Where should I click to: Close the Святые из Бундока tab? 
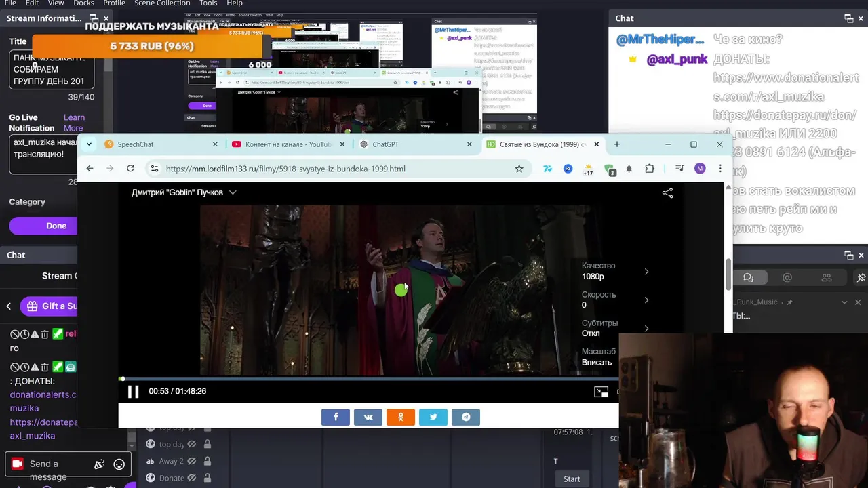(597, 144)
